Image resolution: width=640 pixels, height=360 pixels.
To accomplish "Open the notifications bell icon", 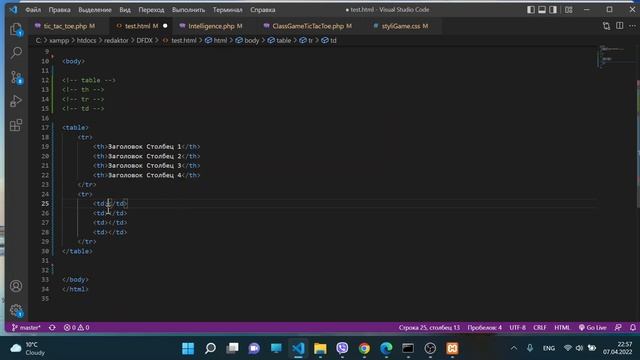I will pyautogui.click(x=633, y=328).
